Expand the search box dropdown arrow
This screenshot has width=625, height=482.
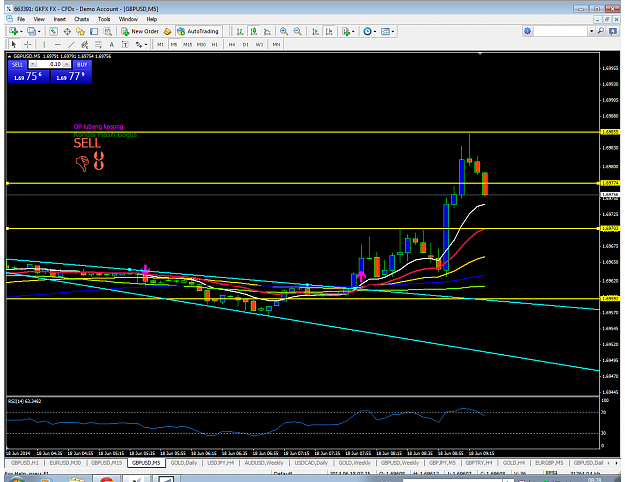(x=592, y=31)
